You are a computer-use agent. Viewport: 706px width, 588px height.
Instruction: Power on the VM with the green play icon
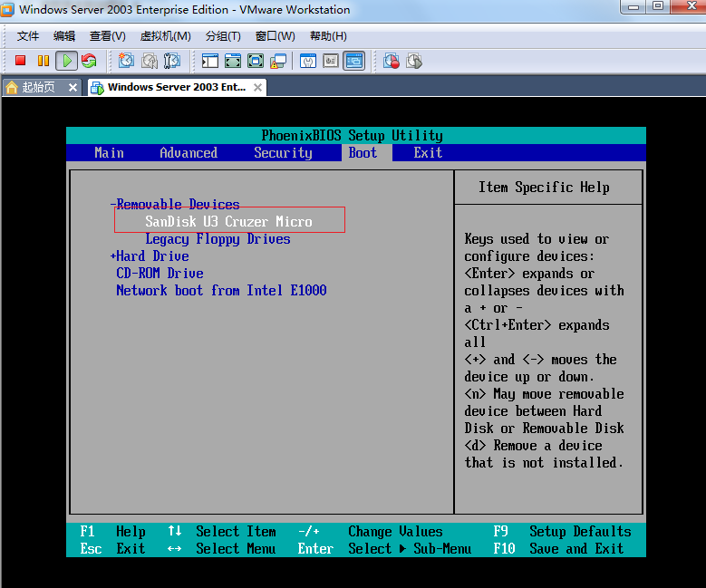(67, 61)
